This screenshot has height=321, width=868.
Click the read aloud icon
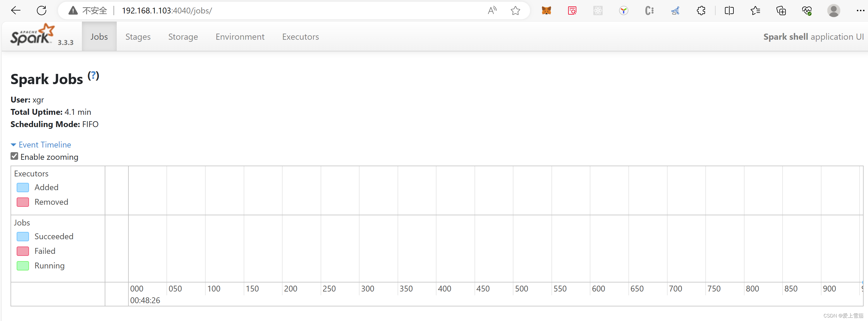click(x=492, y=11)
